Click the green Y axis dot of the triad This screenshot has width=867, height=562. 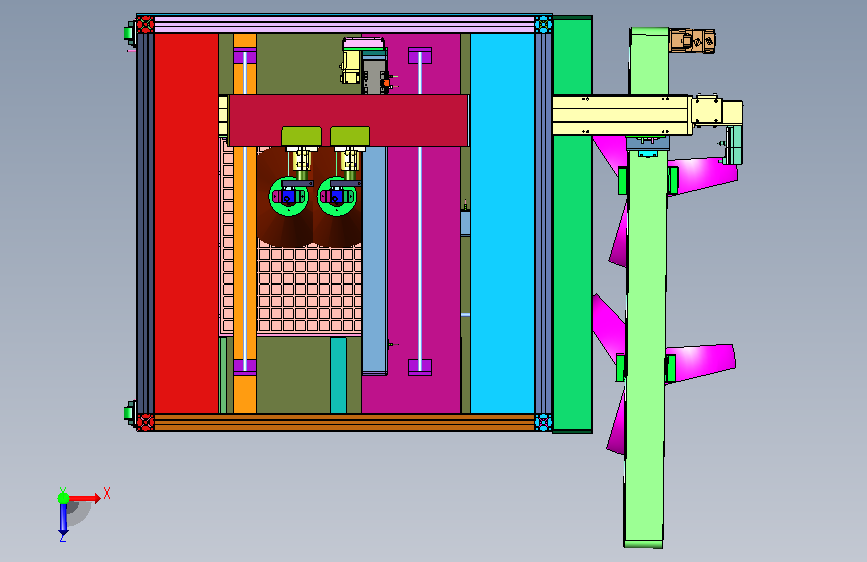63,498
